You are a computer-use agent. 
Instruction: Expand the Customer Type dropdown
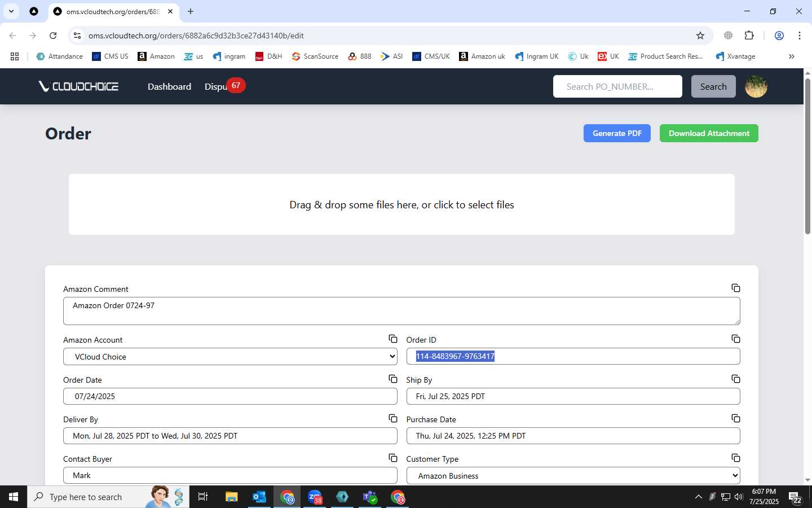[573, 476]
